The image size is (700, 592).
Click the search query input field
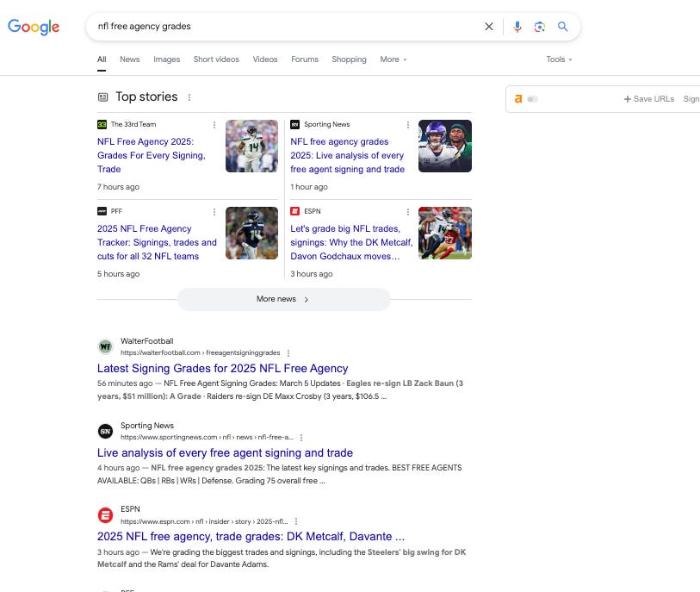(x=286, y=27)
